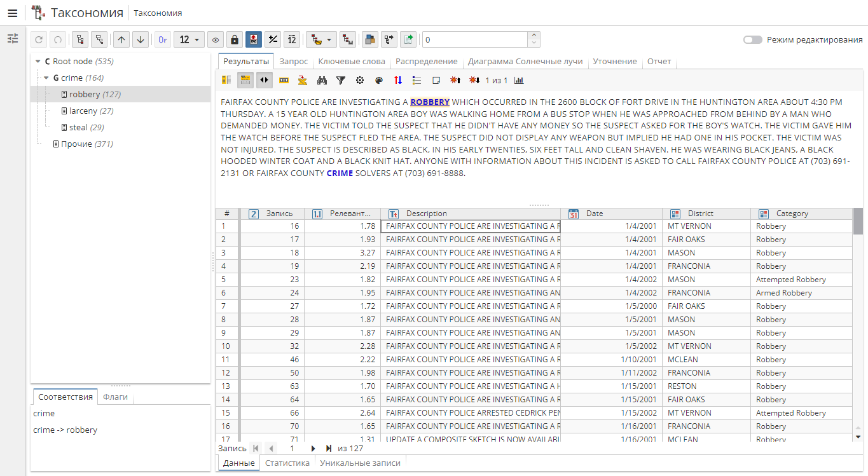Click the red hierarchy tree toolbar icon
The image size is (868, 476).
[347, 39]
